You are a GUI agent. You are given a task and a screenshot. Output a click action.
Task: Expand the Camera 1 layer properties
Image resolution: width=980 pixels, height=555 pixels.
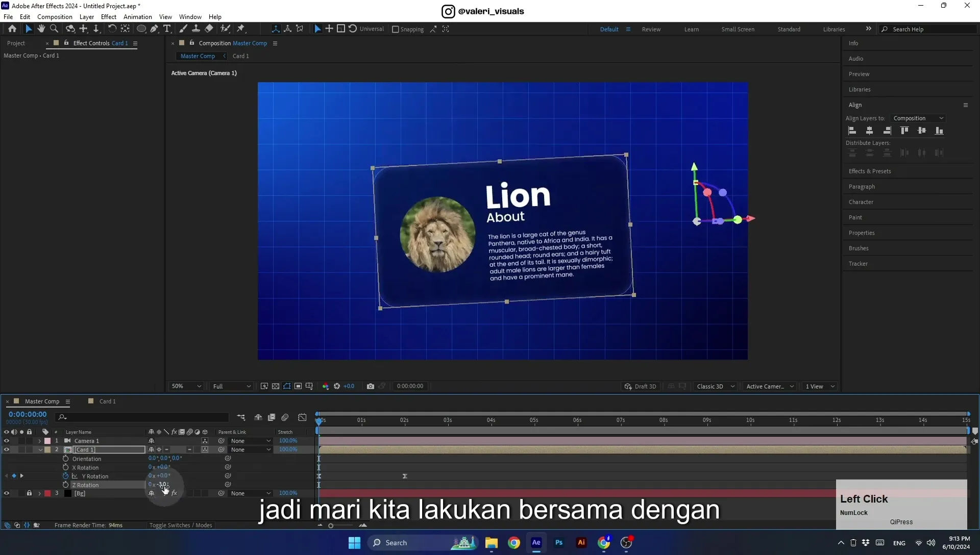click(39, 441)
